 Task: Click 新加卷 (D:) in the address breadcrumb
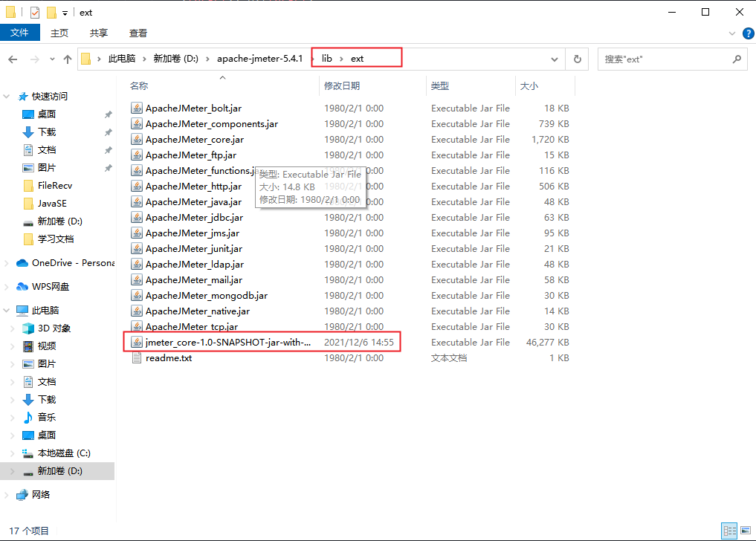coord(176,59)
